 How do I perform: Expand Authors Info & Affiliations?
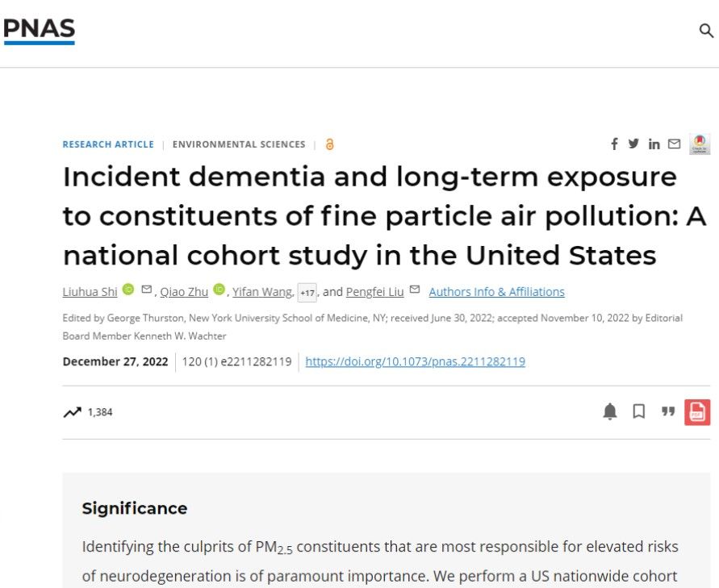click(x=496, y=292)
